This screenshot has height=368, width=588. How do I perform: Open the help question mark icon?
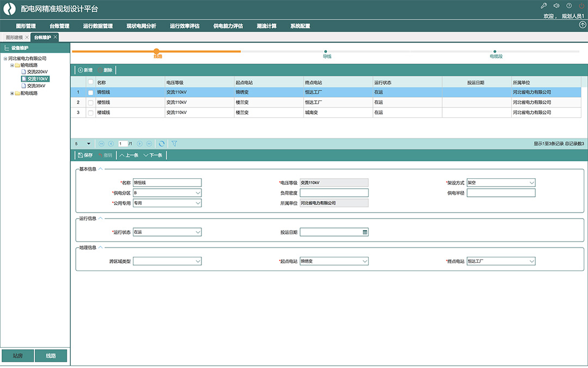tap(569, 6)
